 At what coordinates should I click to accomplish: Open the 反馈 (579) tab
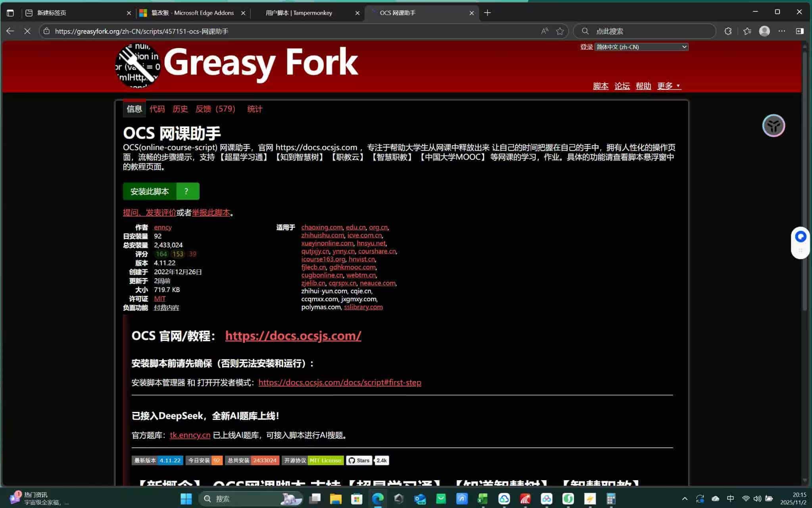pyautogui.click(x=215, y=109)
